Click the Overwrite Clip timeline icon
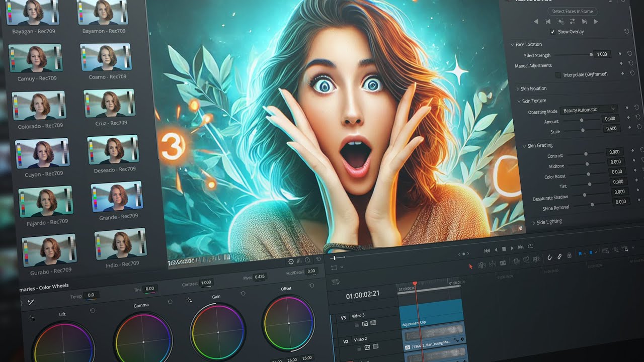644x362 pixels. 526,260
